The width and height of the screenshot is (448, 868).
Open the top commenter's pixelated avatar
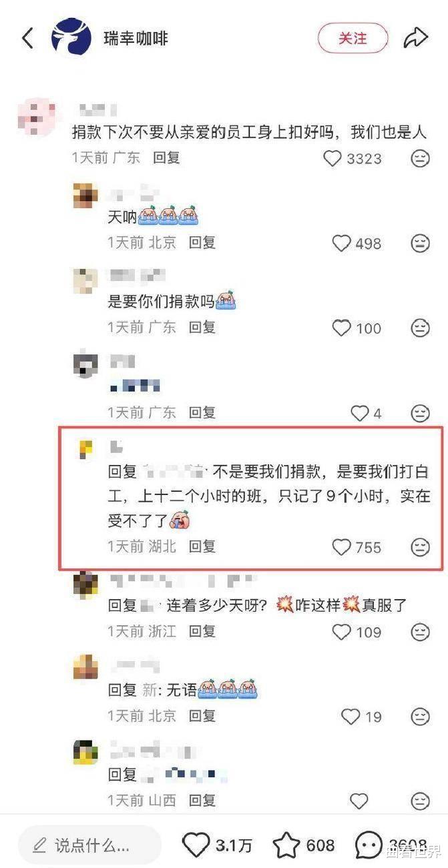click(x=35, y=117)
